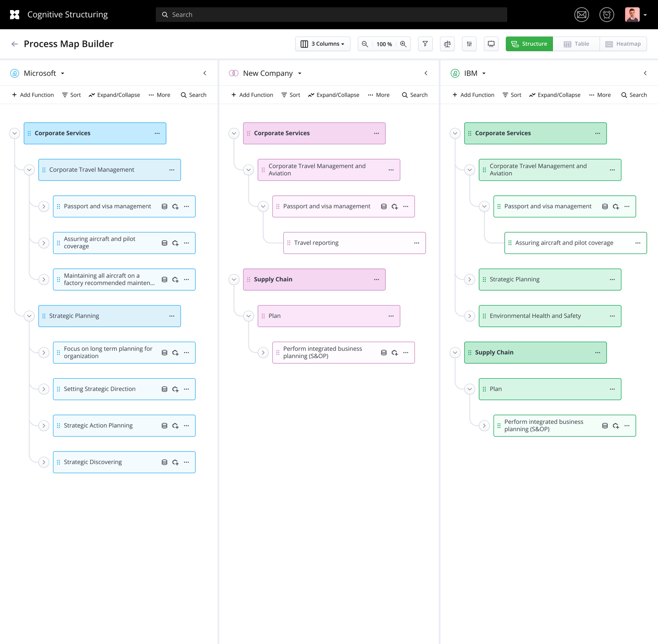Click add-link icon on Microsoft Assuring aircraft and pilot coverage

coord(175,243)
